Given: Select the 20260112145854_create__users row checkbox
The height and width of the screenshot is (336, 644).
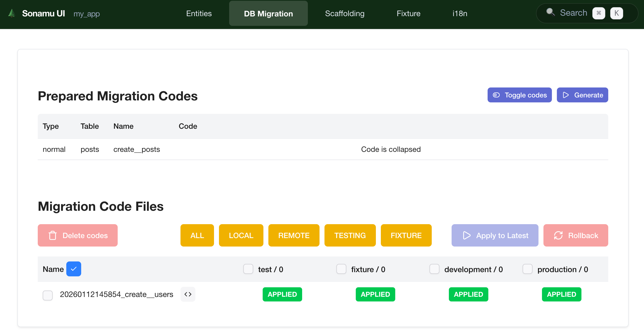Looking at the screenshot, I should (47, 295).
